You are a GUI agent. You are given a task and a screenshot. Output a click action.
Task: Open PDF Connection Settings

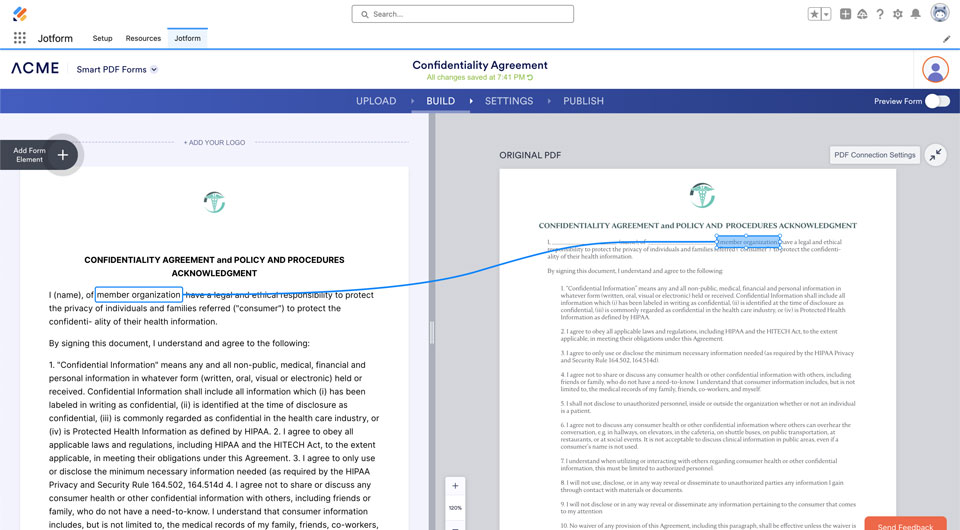click(874, 155)
